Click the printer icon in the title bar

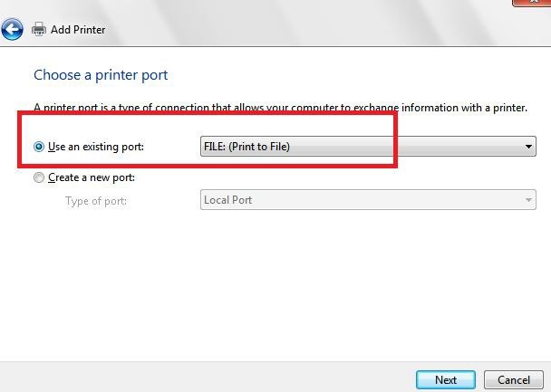click(x=39, y=29)
